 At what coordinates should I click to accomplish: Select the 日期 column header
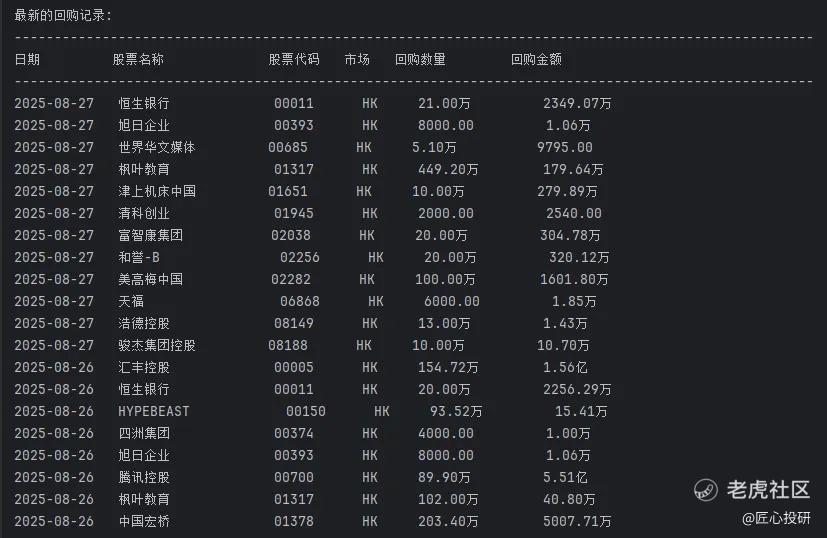[x=27, y=59]
